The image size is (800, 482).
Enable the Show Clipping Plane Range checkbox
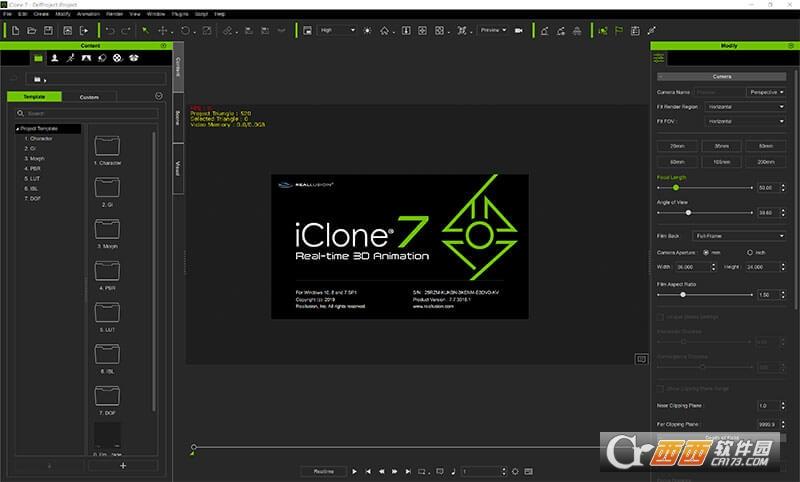(x=660, y=389)
